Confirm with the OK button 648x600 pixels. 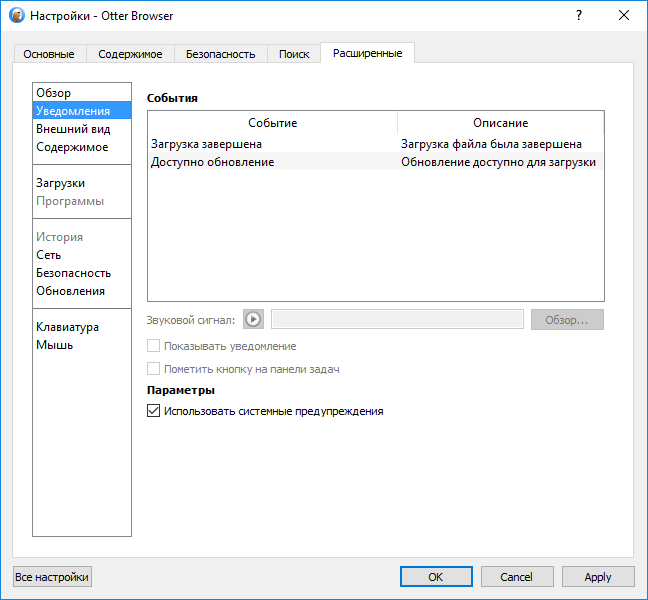click(436, 576)
